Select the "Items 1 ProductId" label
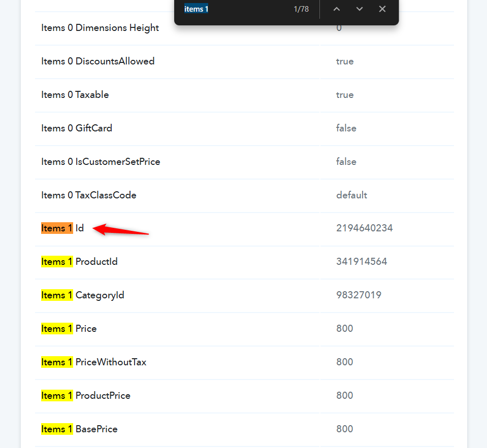 click(79, 262)
